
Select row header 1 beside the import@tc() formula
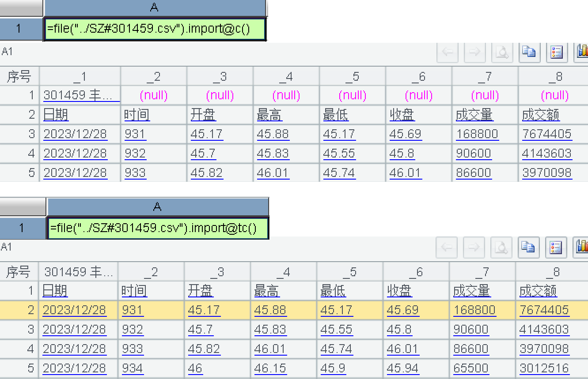click(x=23, y=228)
